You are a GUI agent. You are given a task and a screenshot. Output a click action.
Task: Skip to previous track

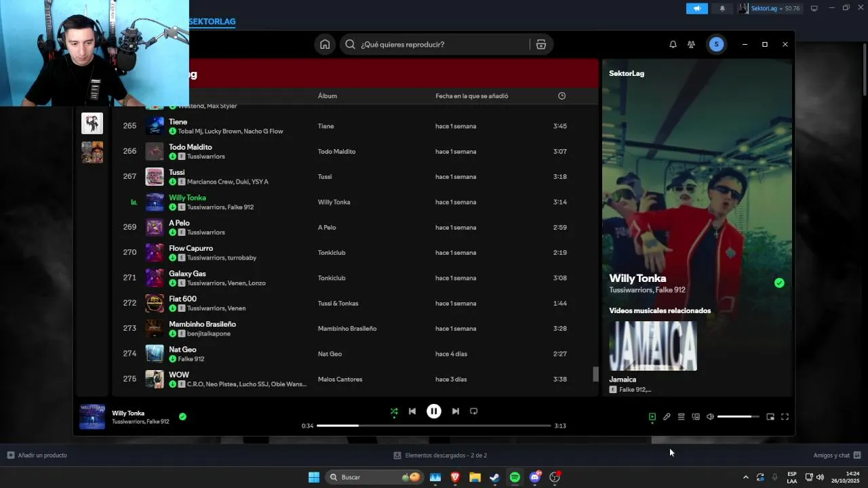tap(412, 411)
